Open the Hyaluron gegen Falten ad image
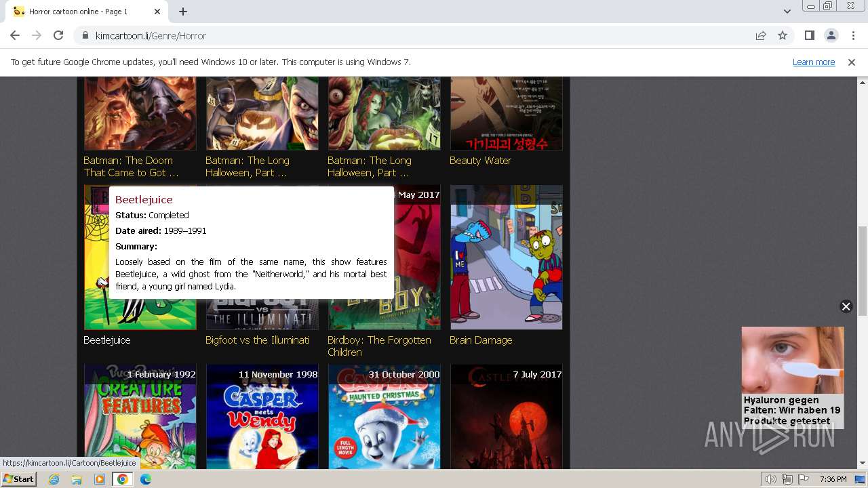This screenshot has height=488, width=868. [x=793, y=360]
